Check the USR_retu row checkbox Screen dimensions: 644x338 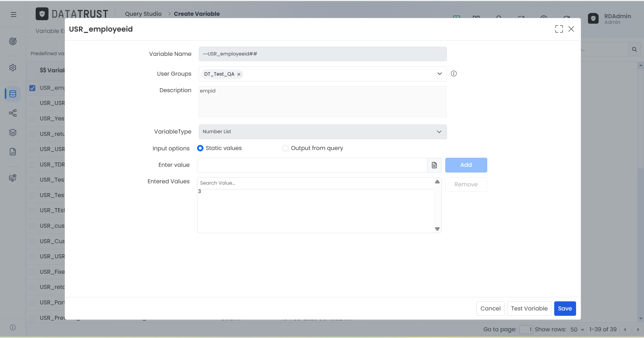(32, 134)
